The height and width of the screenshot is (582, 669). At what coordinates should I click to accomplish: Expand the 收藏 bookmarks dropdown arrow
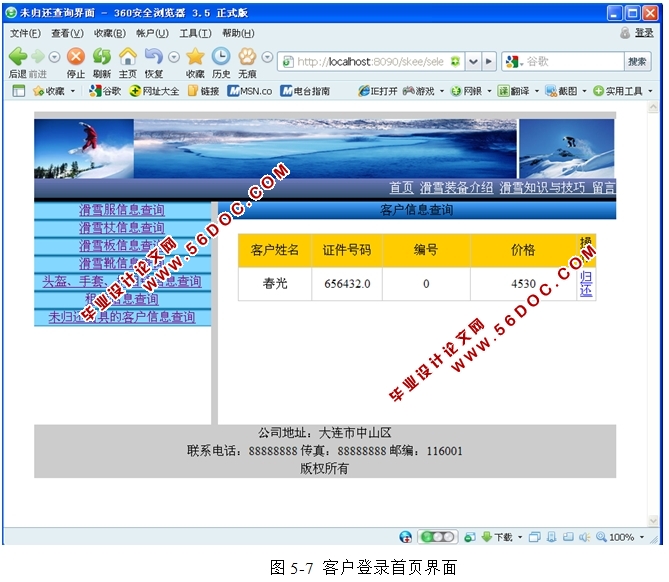pyautogui.click(x=73, y=91)
